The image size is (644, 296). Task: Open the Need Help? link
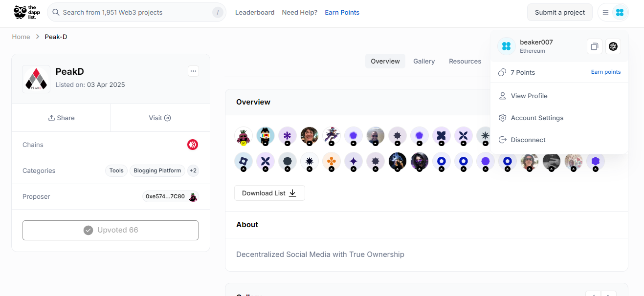[x=300, y=12]
